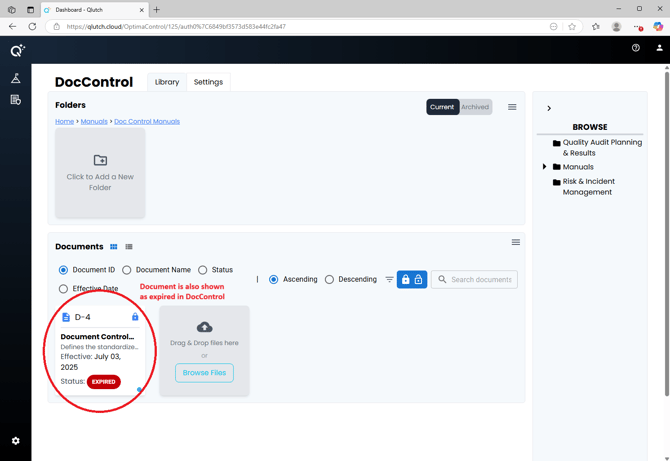Select Ascending sort order
670x461 pixels.
point(273,279)
